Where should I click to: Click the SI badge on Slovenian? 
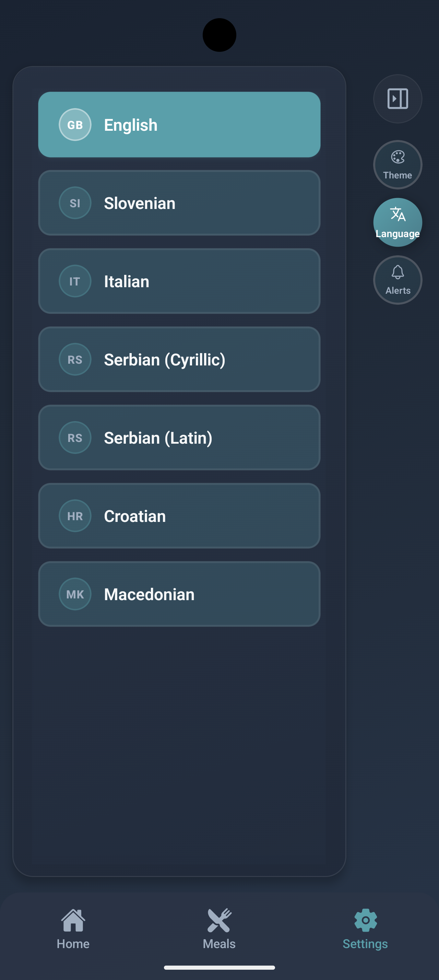(x=75, y=203)
